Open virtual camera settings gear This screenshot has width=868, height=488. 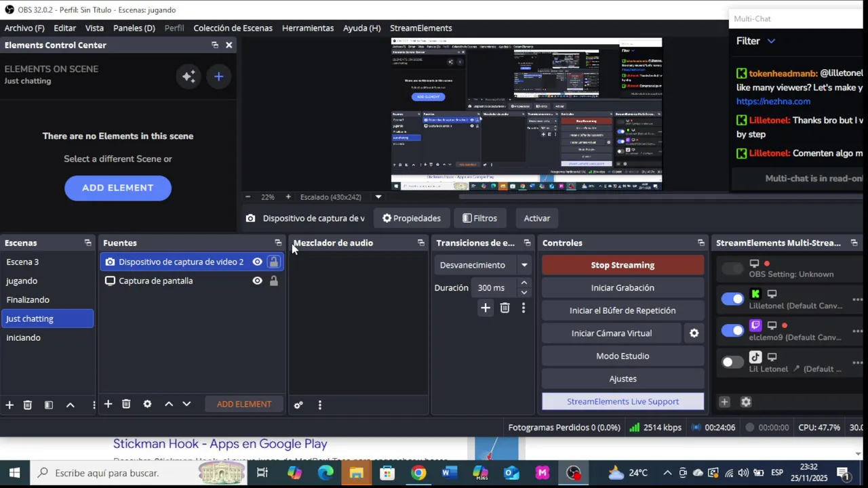click(x=694, y=333)
